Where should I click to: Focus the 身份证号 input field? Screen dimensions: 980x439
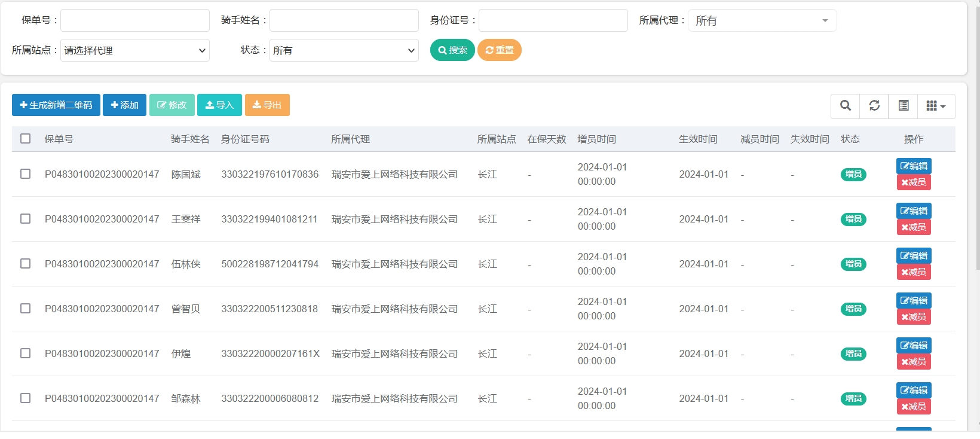553,20
